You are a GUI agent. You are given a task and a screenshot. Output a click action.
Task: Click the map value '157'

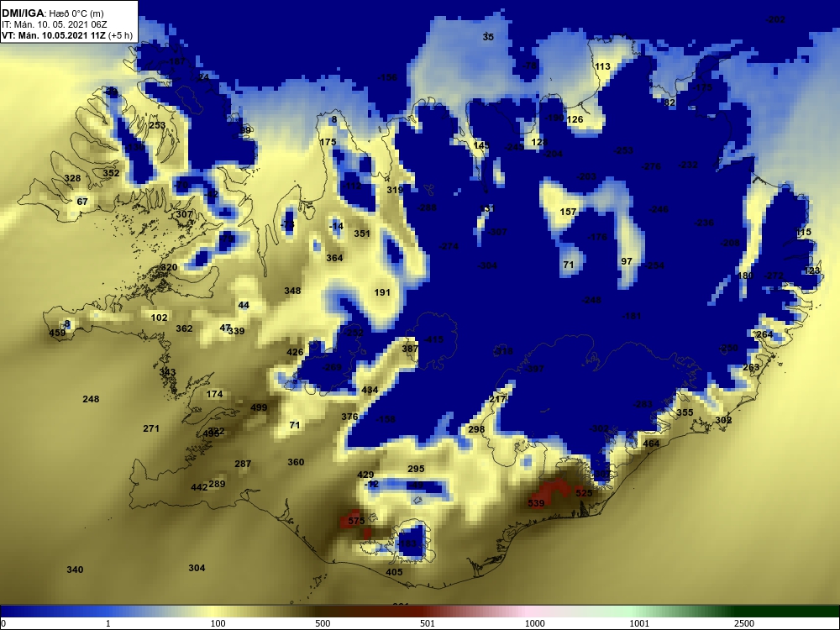[568, 213]
